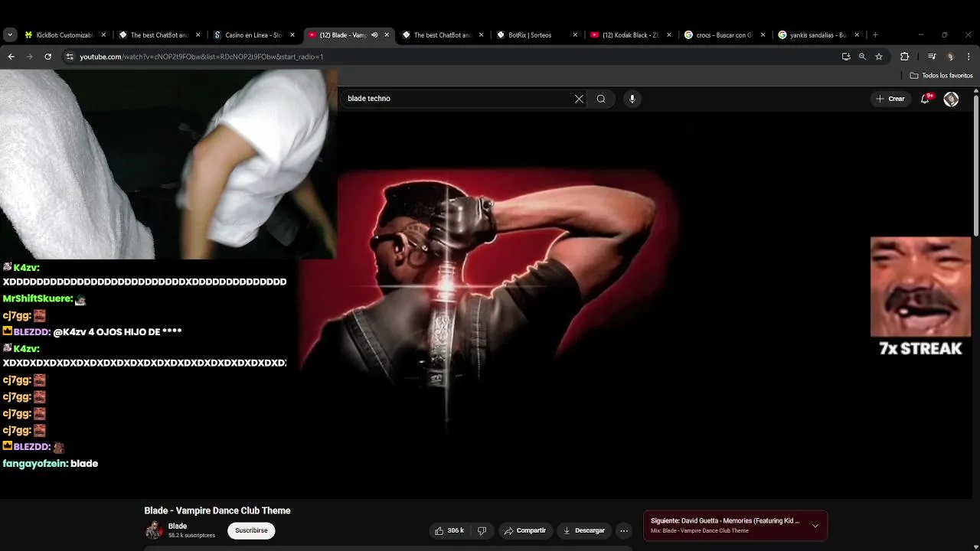980x551 pixels.
Task: Close the active Blade YouTube tab
Action: [x=387, y=35]
